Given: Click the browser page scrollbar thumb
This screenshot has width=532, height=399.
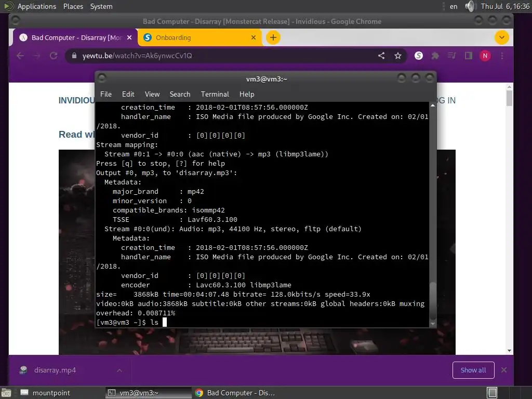Looking at the screenshot, I should click(509, 98).
